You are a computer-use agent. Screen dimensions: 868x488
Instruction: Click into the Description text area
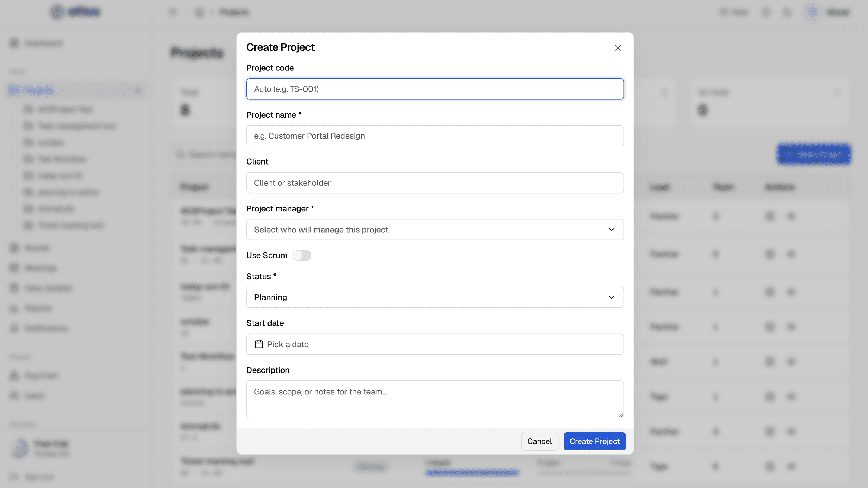coord(435,399)
